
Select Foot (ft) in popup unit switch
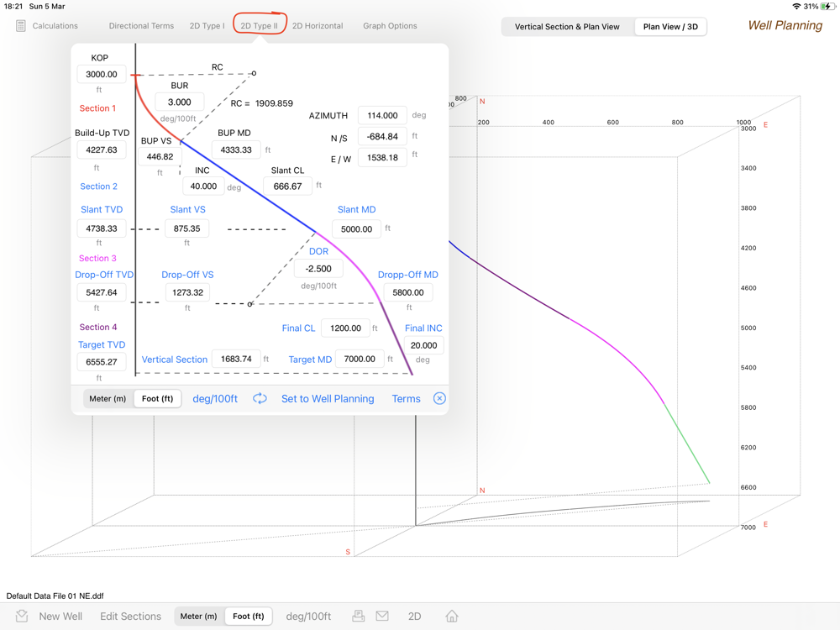(158, 398)
